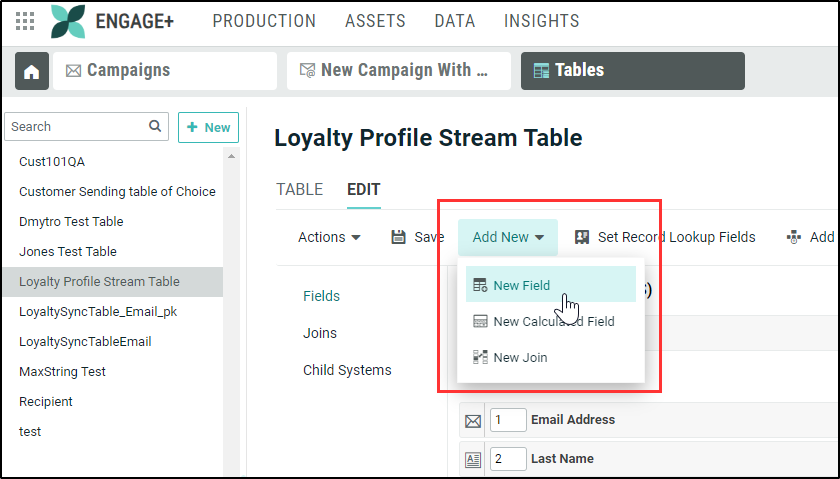
Task: Click the Last Name field type icon
Action: (473, 459)
